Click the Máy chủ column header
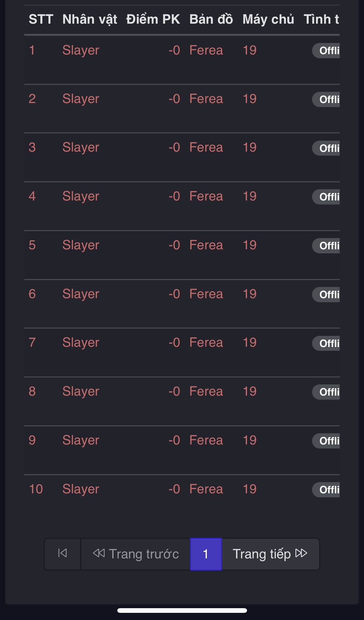364x620 pixels. click(268, 19)
